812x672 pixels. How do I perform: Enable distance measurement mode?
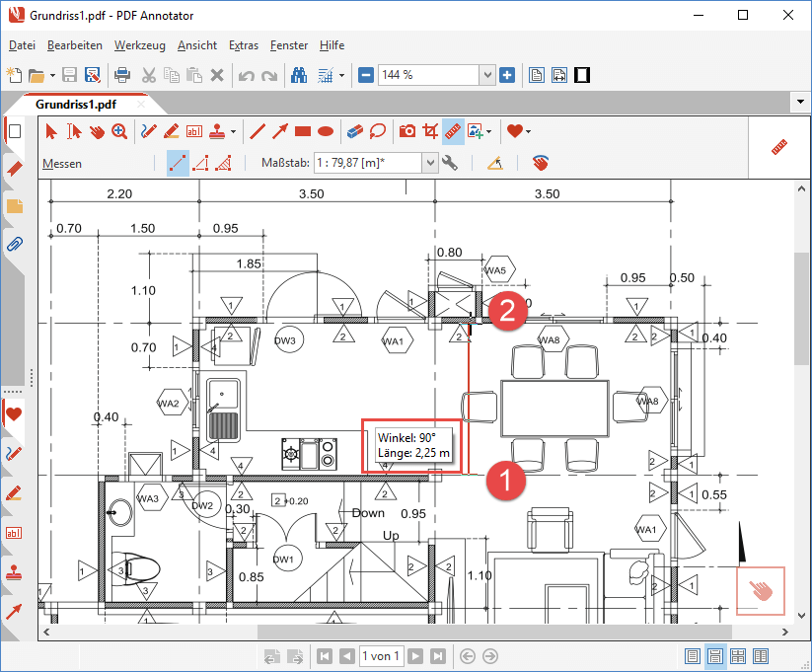point(178,163)
